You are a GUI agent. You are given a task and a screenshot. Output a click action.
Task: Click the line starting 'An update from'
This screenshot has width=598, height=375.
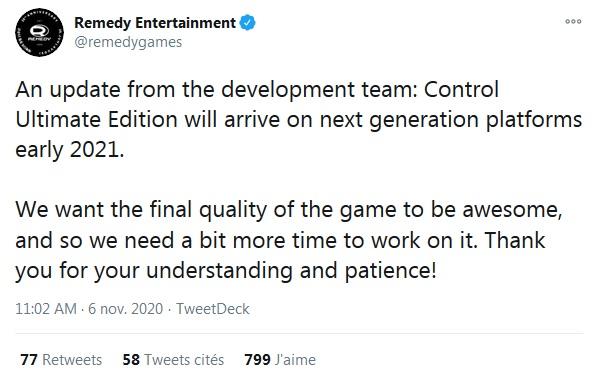(257, 90)
